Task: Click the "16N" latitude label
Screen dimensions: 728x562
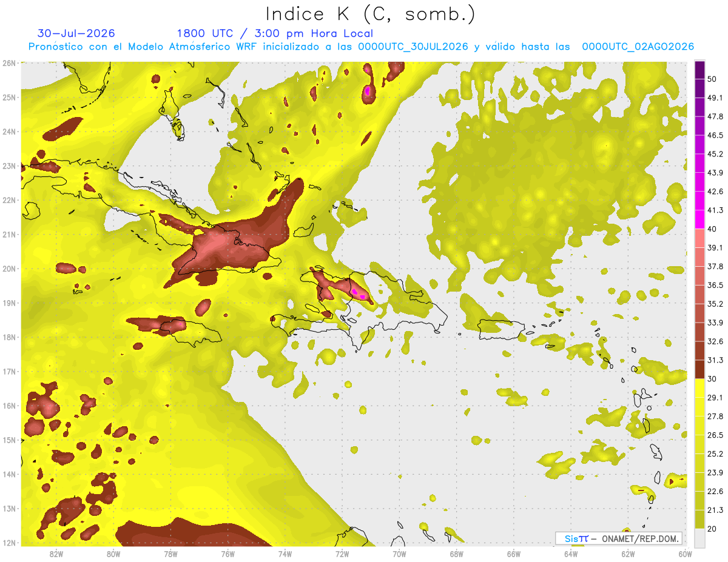Action: [x=9, y=406]
